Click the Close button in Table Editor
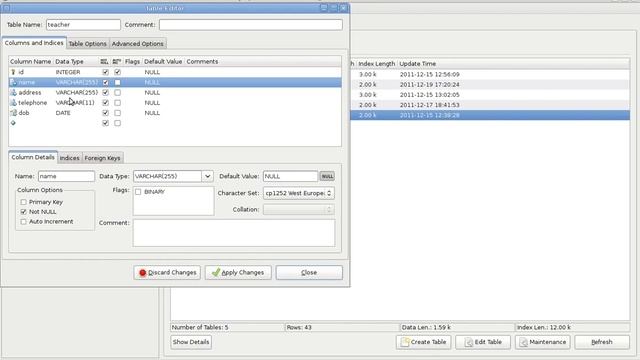Viewport: 640px width, 360px height. (309, 273)
